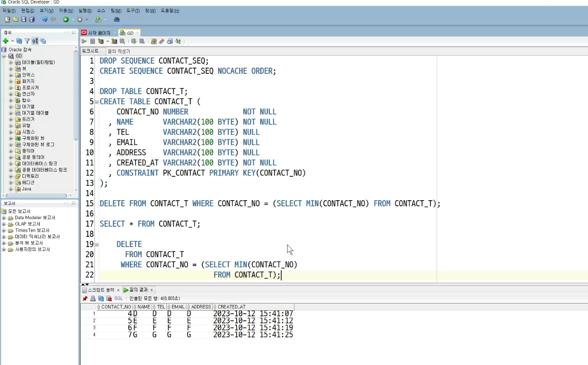Open the 파일(F) menu
The image size is (588, 365).
click(x=9, y=11)
